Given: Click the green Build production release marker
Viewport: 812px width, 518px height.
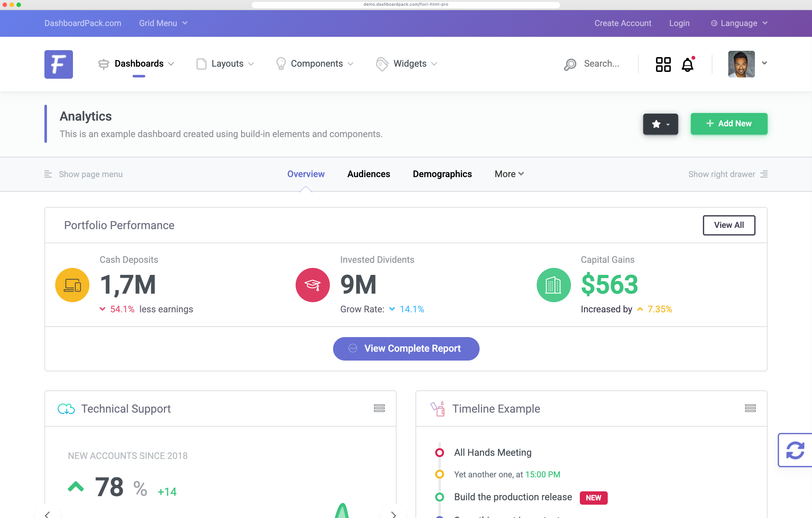Looking at the screenshot, I should coord(439,497).
